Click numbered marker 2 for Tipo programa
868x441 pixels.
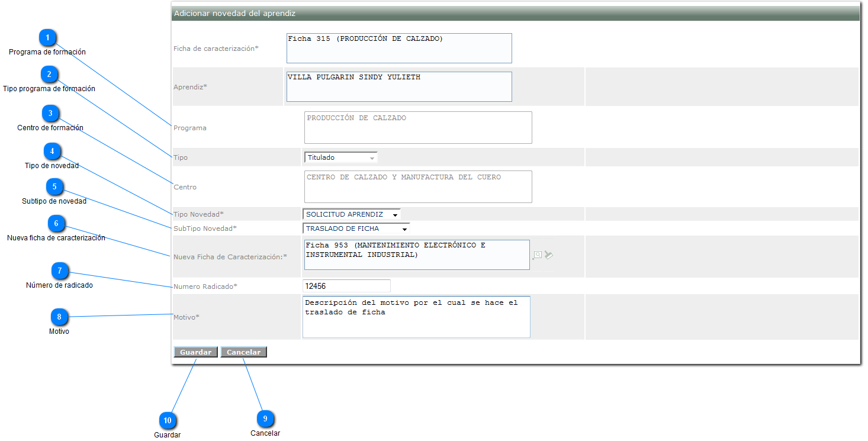50,75
